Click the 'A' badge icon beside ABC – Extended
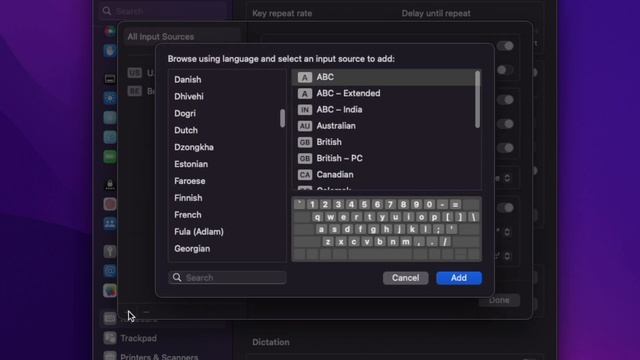The image size is (640, 360). click(304, 93)
